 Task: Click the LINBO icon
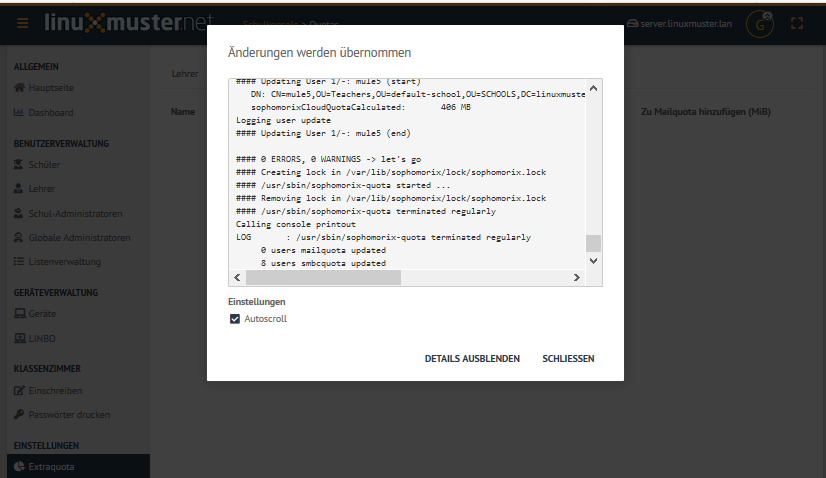pyautogui.click(x=19, y=338)
